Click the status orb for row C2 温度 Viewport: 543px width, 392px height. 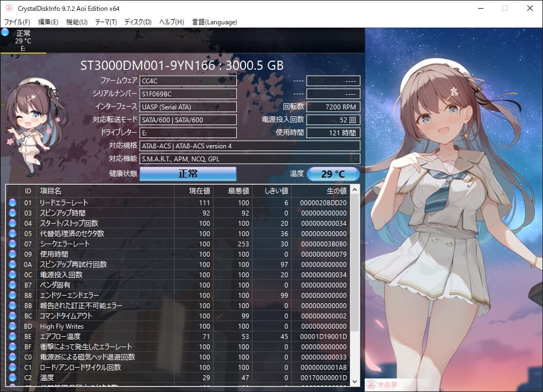[12, 377]
